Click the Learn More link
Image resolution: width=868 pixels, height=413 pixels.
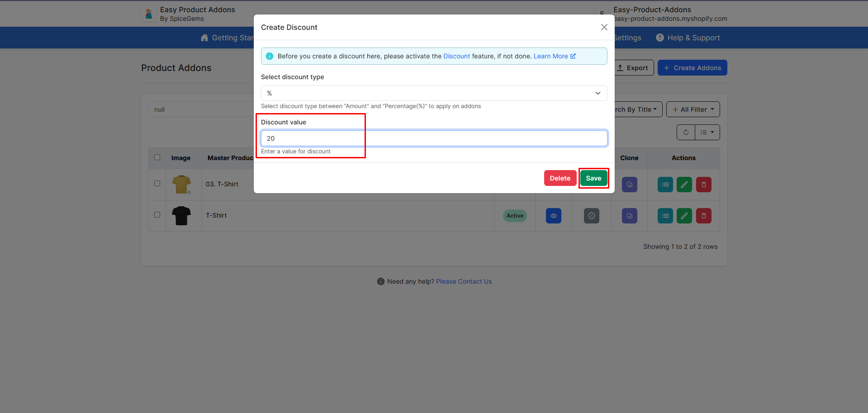(x=554, y=56)
